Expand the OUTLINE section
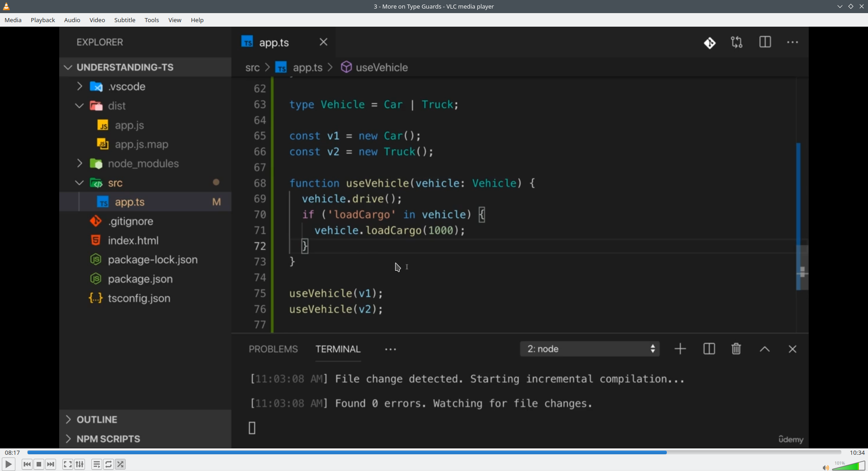This screenshot has width=868, height=471. [146, 419]
